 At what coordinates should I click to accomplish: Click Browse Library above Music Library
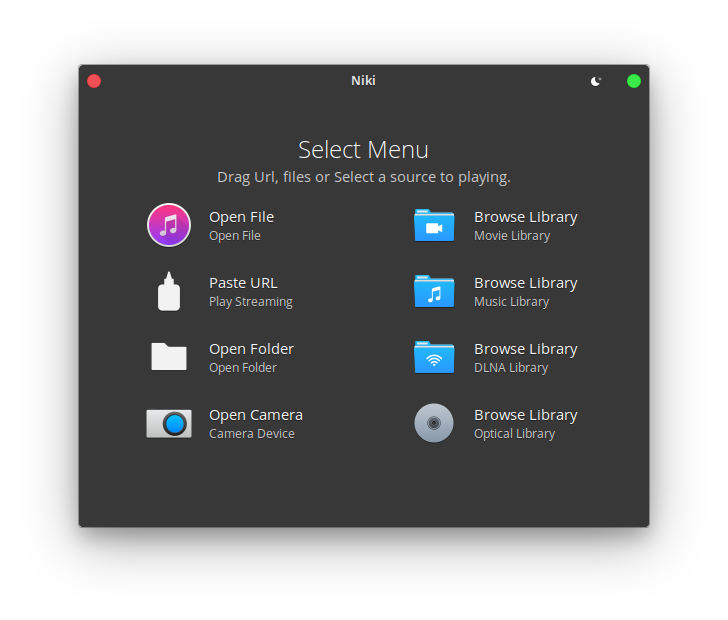point(526,283)
